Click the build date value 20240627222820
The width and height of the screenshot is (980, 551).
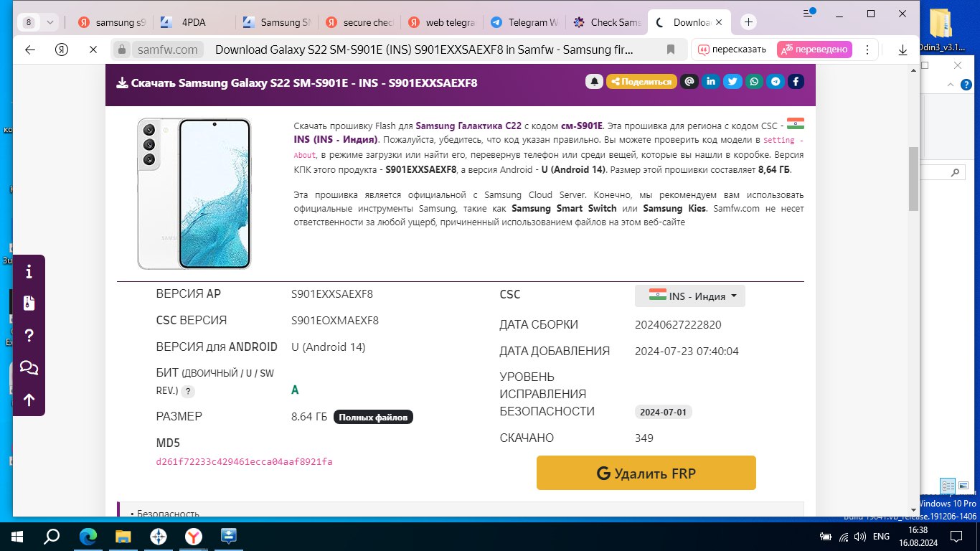(678, 325)
